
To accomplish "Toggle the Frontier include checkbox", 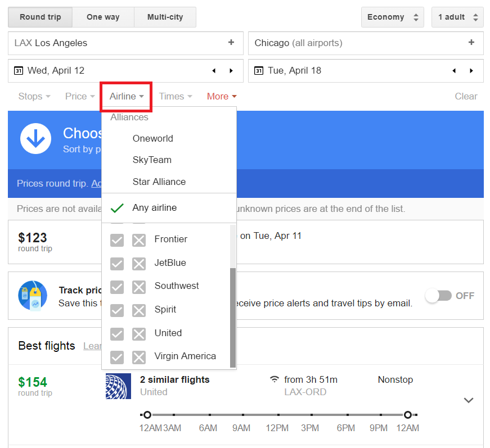I will click(x=117, y=240).
